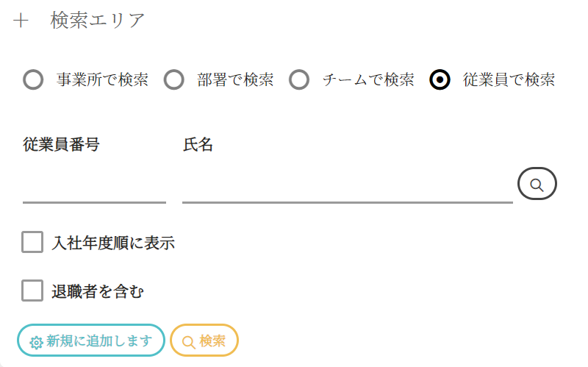Viewport: 588px width, 367px height.
Task: Click the plus icon beside 検索エリア
Action: [x=21, y=21]
